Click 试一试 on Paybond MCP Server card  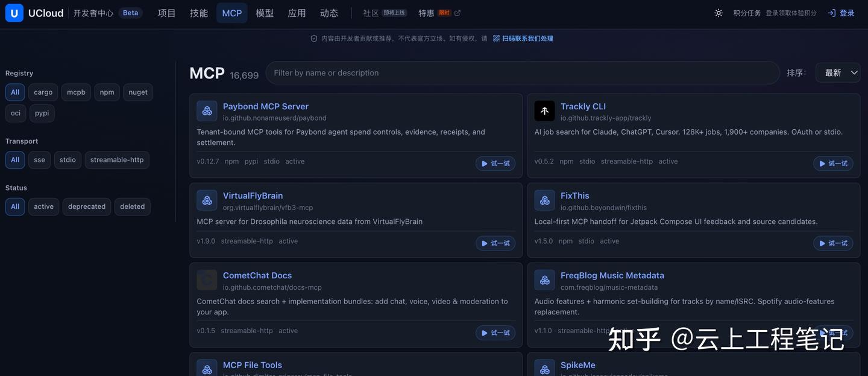[x=495, y=164]
